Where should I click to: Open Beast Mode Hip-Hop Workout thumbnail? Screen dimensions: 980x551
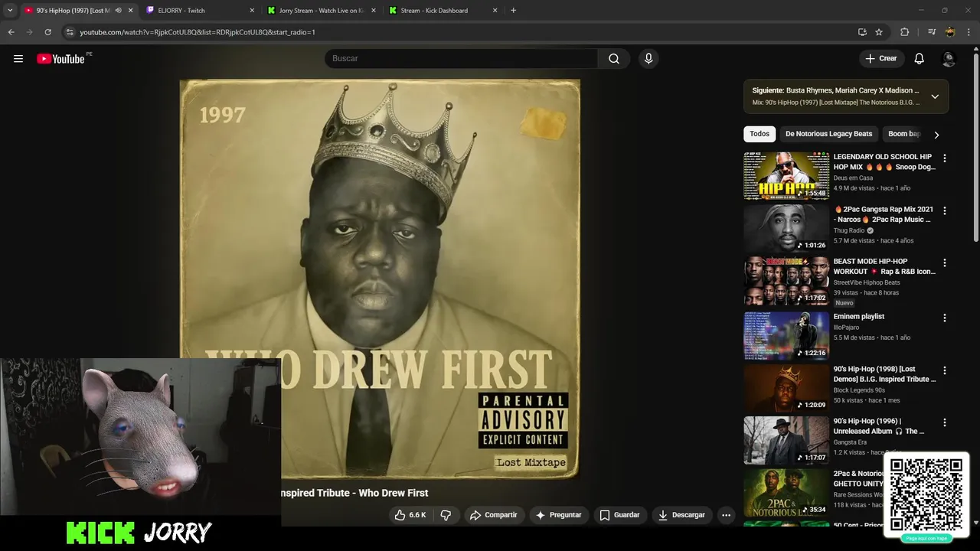(x=786, y=280)
